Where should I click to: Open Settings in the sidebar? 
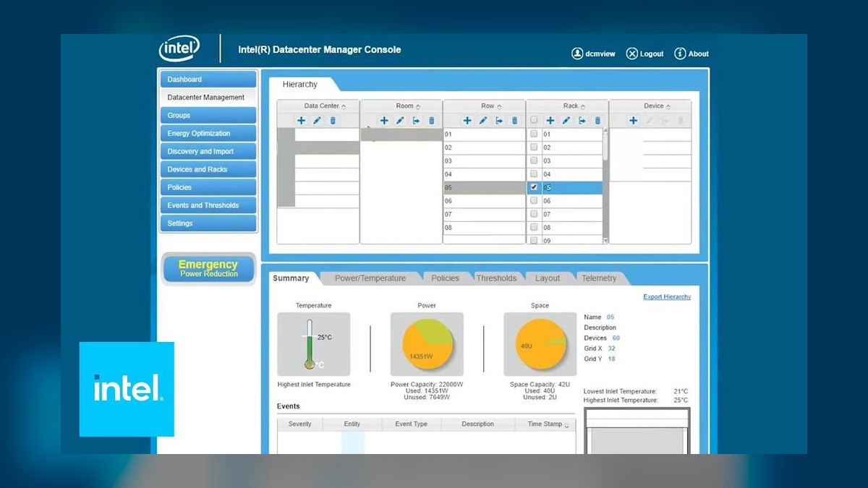pyautogui.click(x=208, y=223)
